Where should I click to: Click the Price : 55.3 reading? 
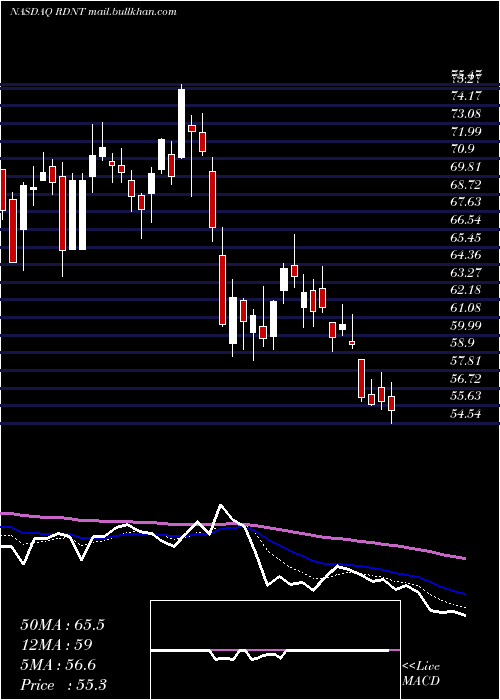pyautogui.click(x=63, y=685)
